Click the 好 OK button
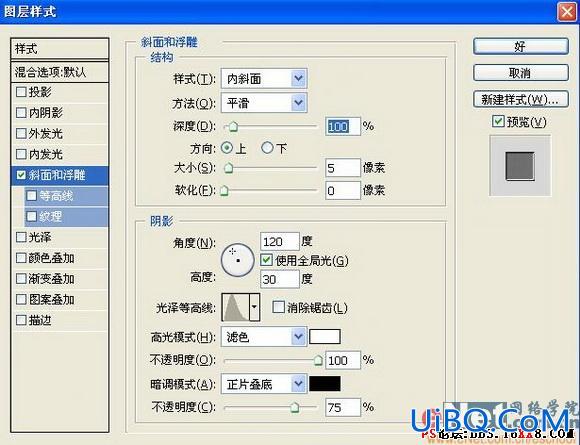 520,47
